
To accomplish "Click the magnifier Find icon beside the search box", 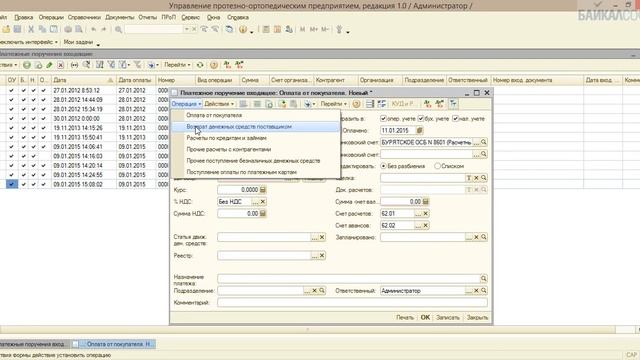I will (118, 29).
